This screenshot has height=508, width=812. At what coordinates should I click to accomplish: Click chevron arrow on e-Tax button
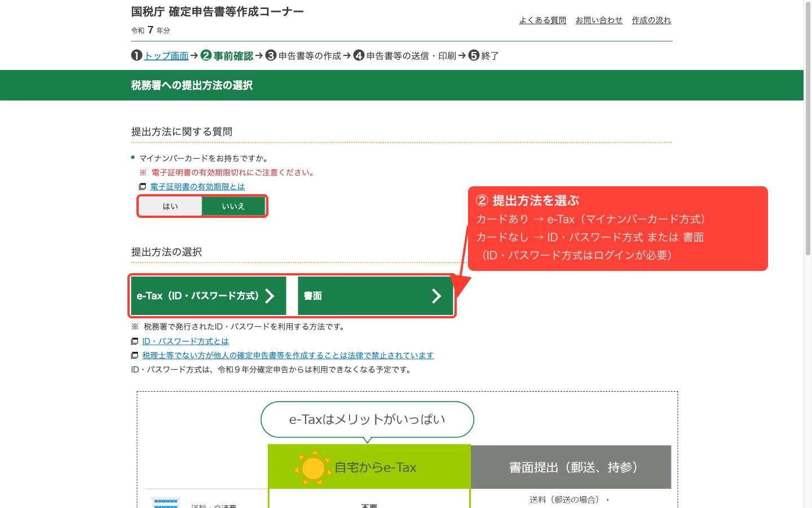[270, 296]
